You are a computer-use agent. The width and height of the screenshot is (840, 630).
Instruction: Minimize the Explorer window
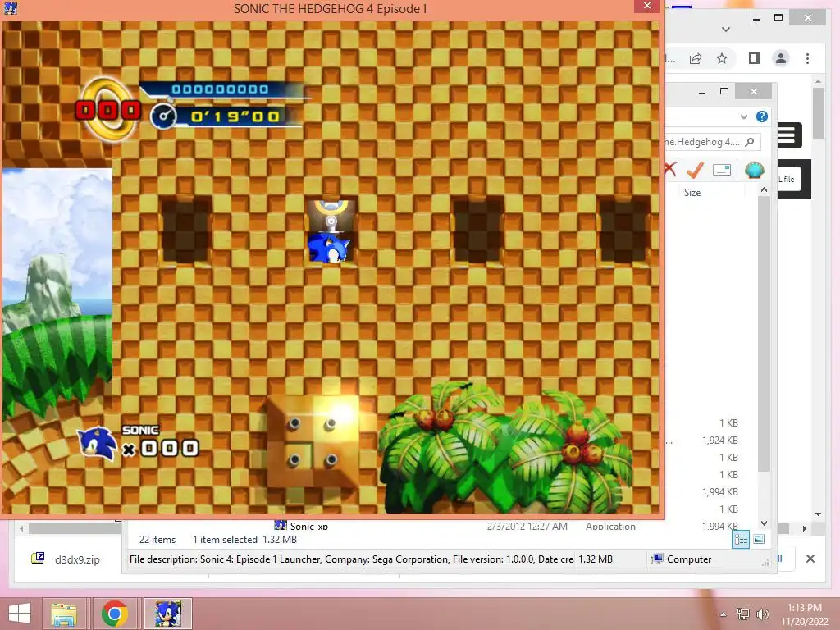pos(702,92)
